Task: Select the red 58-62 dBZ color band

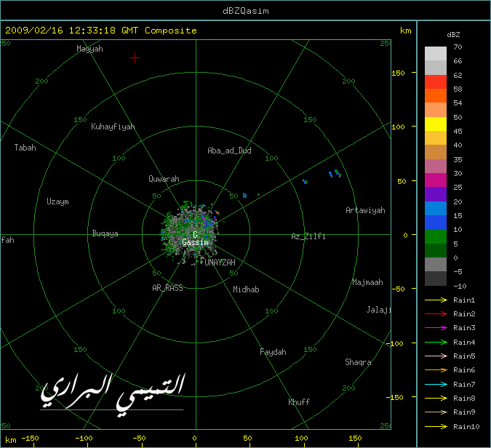Action: click(436, 81)
